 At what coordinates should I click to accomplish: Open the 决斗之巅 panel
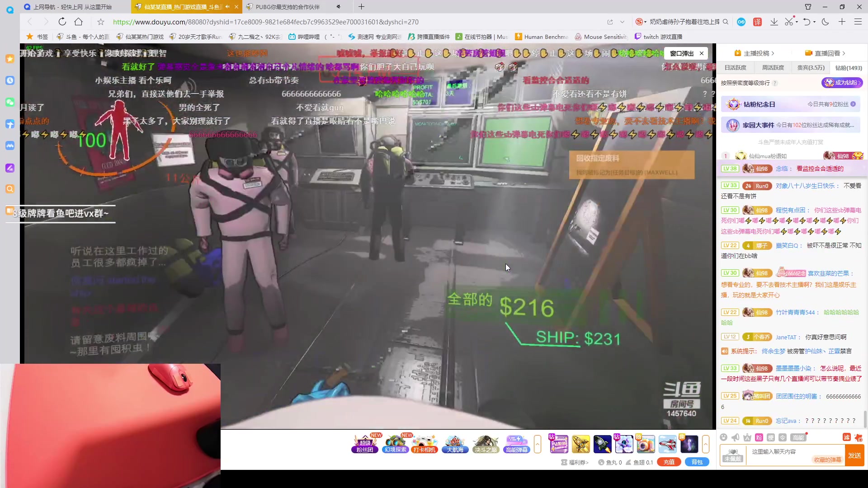coord(486,445)
